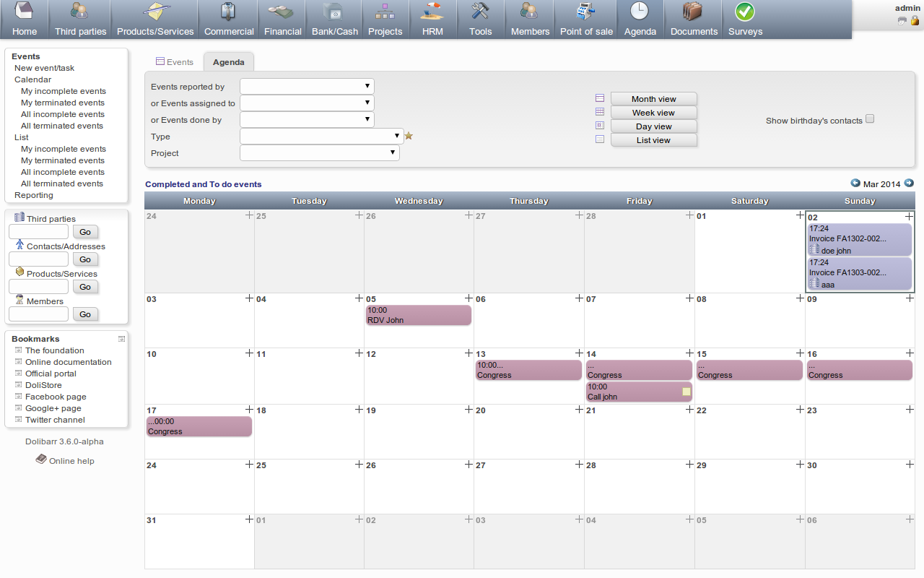Open the Third parties module
This screenshot has height=578, width=924.
80,20
